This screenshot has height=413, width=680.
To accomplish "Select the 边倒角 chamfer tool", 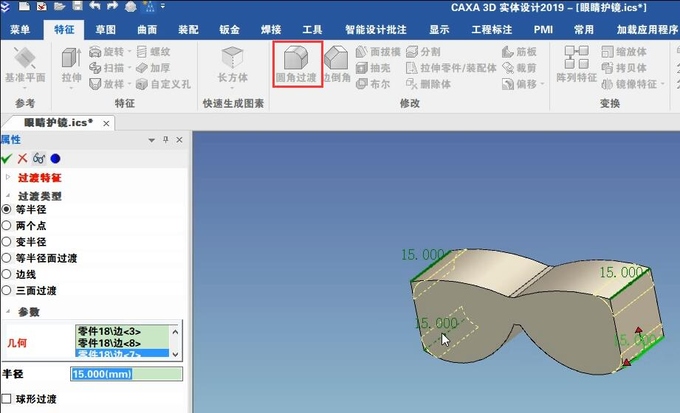I will pyautogui.click(x=337, y=64).
